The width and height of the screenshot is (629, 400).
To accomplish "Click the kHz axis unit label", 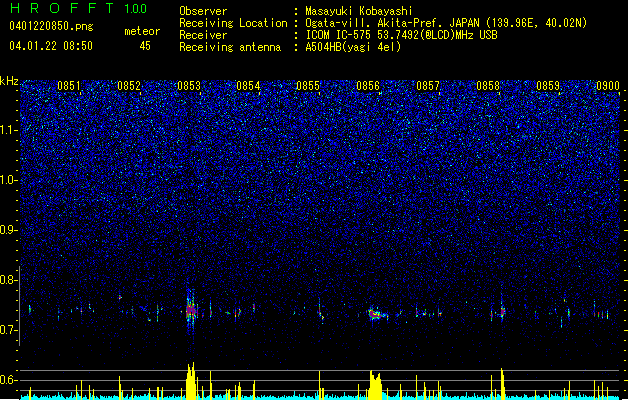I will pos(9,81).
